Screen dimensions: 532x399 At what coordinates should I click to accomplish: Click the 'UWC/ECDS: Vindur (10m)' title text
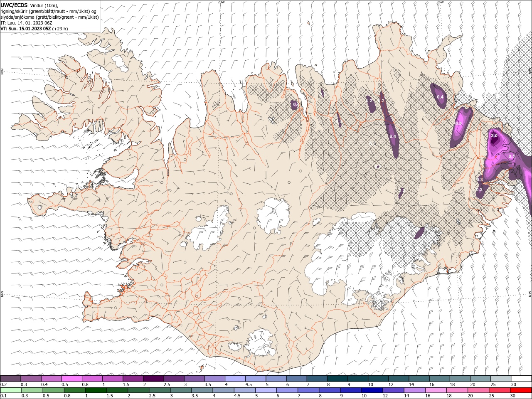(x=30, y=5)
